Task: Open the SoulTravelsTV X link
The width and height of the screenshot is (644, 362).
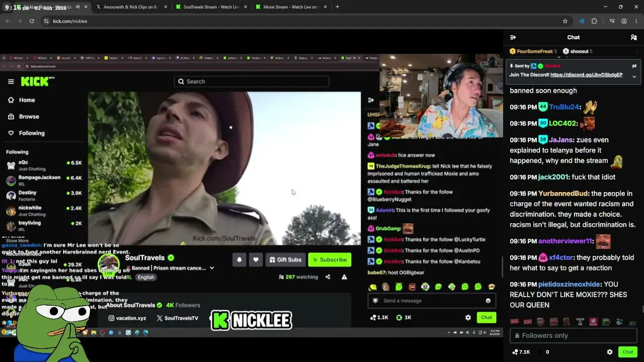Action: [x=177, y=318]
